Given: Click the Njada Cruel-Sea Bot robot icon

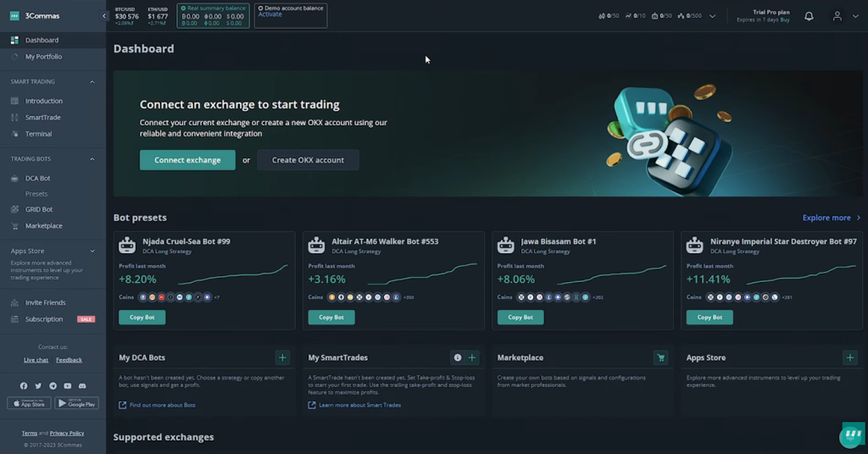Looking at the screenshot, I should [x=127, y=245].
